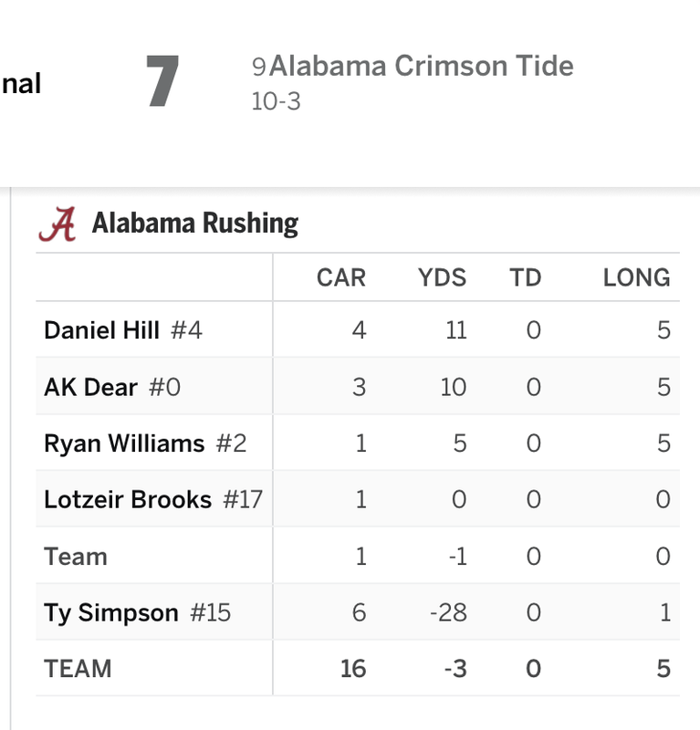Open Ty Simpson player profile
Viewport: 700px width, 730px height.
(x=111, y=612)
